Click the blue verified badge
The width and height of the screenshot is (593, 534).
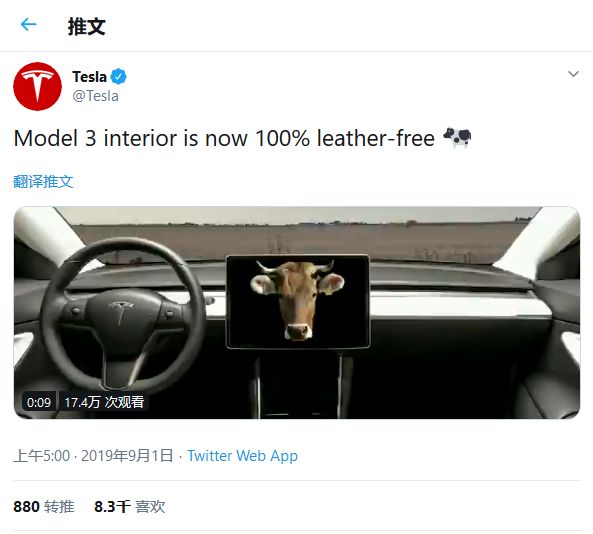coord(119,76)
